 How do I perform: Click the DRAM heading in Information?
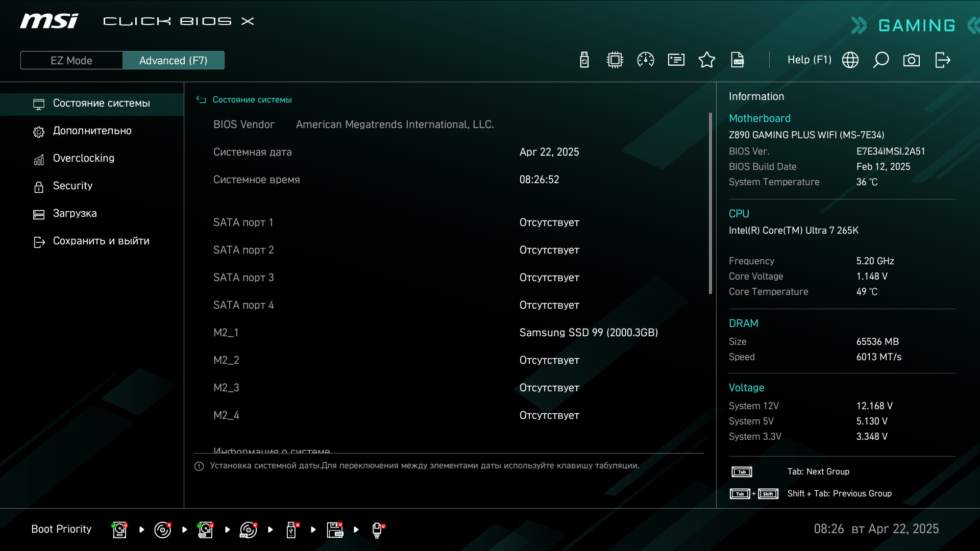pos(743,323)
